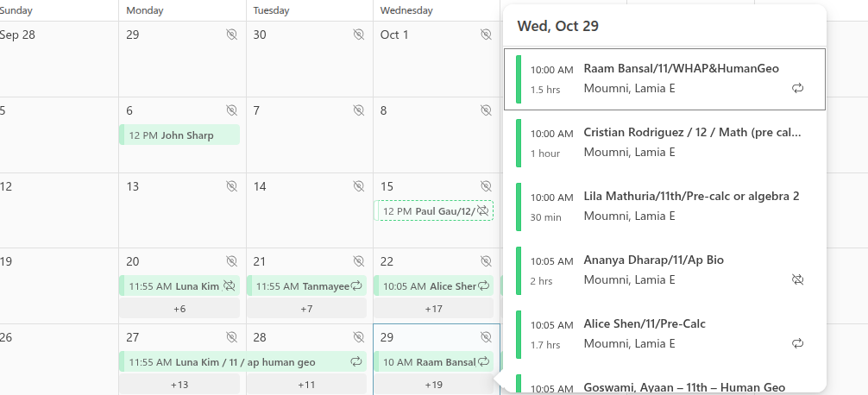Toggle the location icon on Monday 20
The height and width of the screenshot is (395, 868).
(x=231, y=262)
